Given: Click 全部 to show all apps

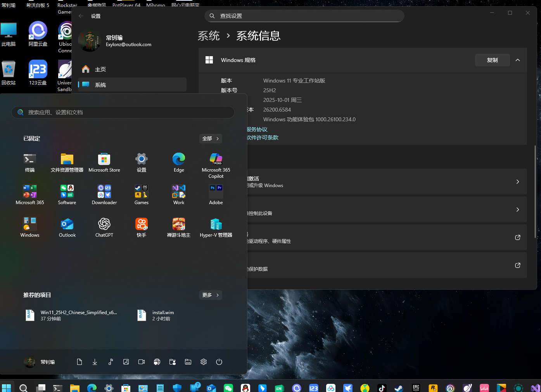Looking at the screenshot, I should tap(211, 139).
